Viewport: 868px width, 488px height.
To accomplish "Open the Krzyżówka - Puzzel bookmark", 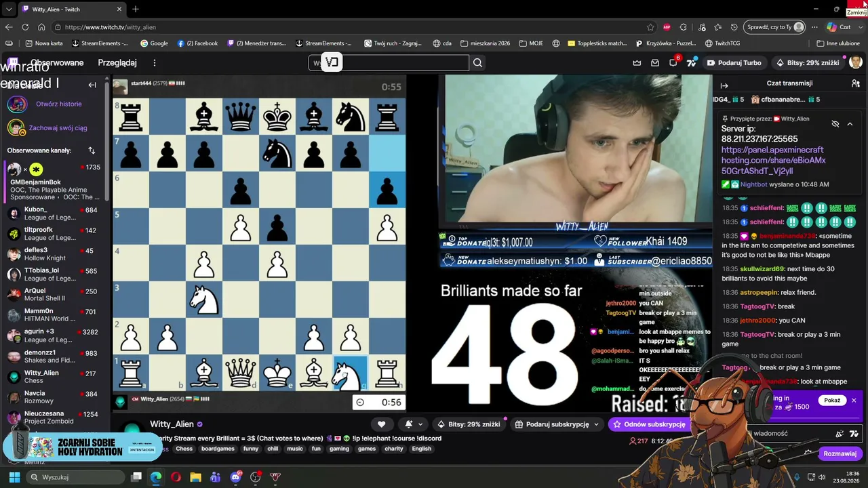I will [x=666, y=43].
